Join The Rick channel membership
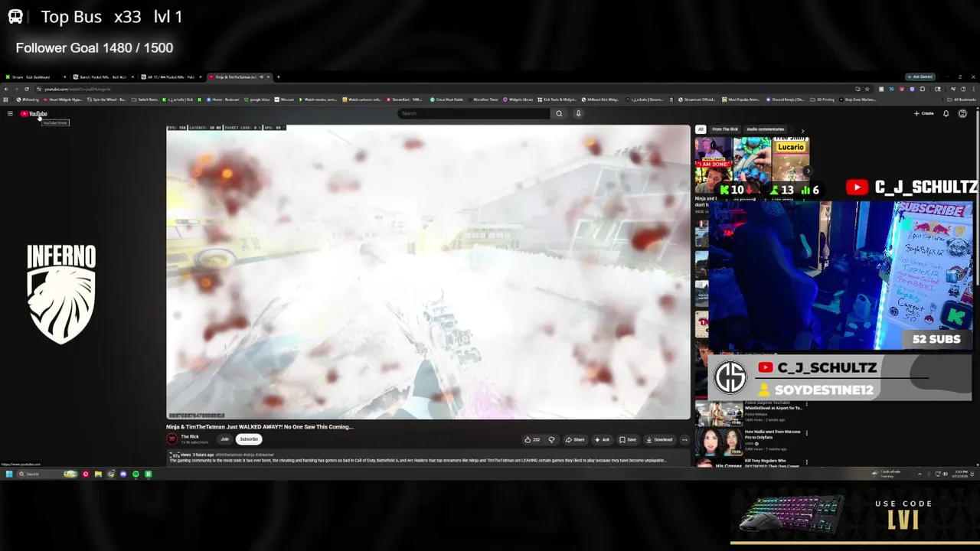This screenshot has width=980, height=551. (224, 439)
